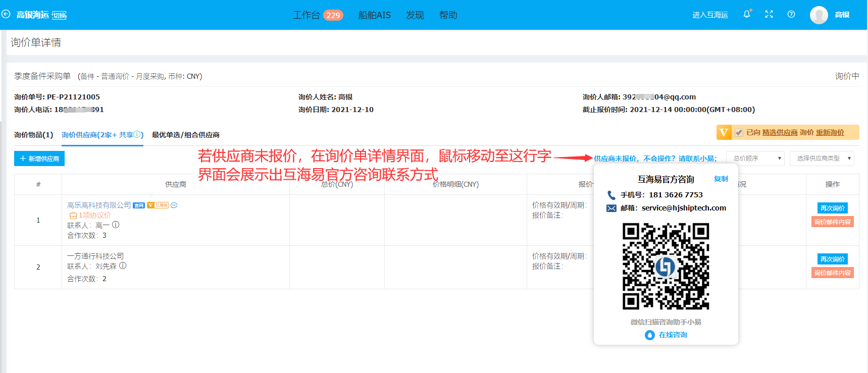Click the orange V badge icon

point(724,132)
